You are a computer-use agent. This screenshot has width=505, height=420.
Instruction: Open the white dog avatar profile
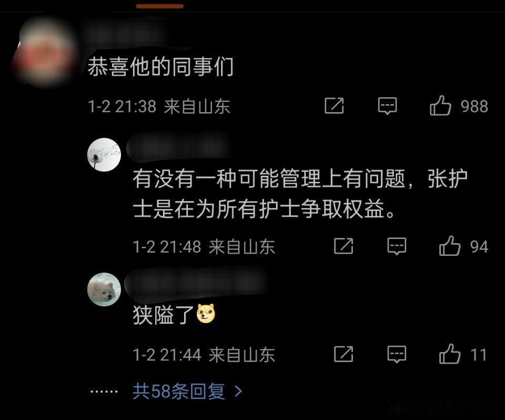click(x=104, y=289)
